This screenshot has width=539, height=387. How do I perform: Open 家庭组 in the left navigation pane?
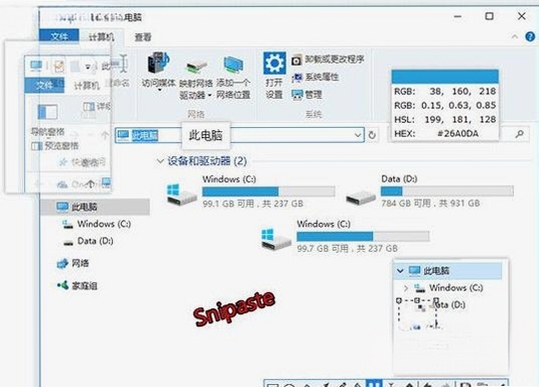point(85,285)
